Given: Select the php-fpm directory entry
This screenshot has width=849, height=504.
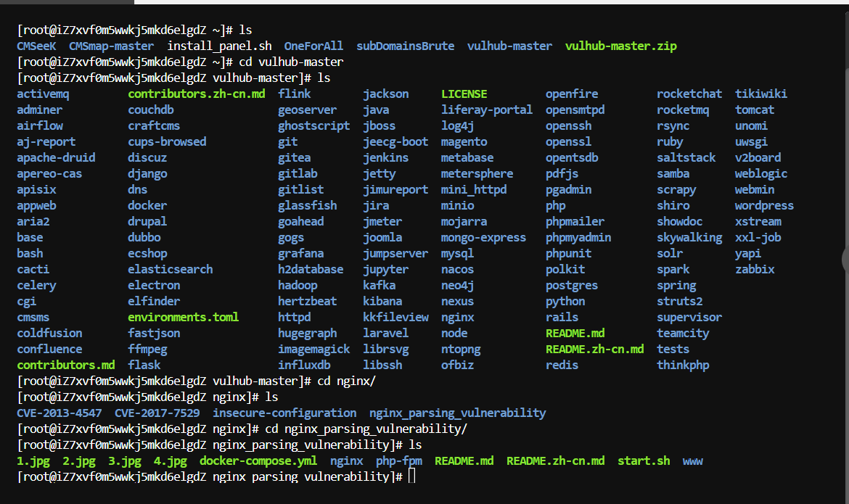Looking at the screenshot, I should 398,461.
